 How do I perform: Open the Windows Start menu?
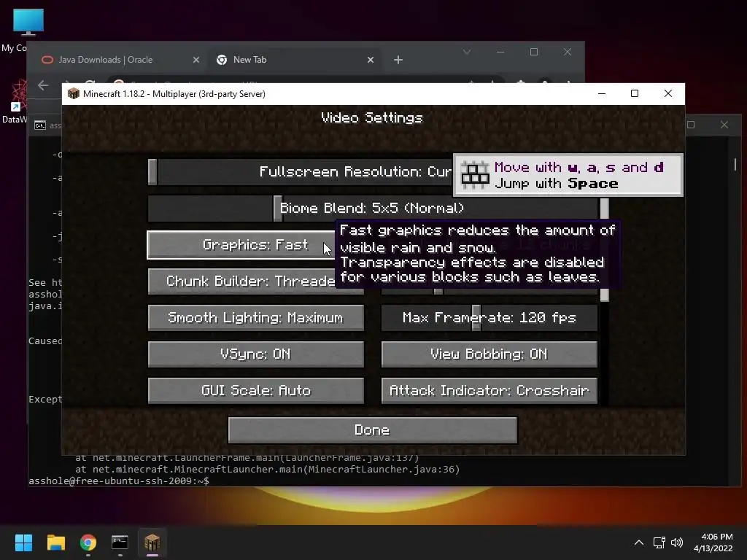point(23,542)
